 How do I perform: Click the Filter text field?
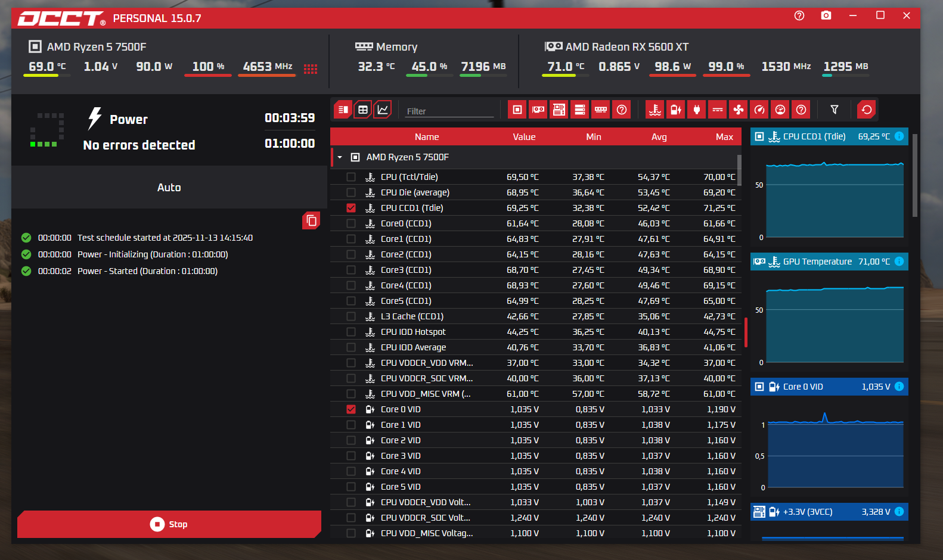pyautogui.click(x=449, y=111)
